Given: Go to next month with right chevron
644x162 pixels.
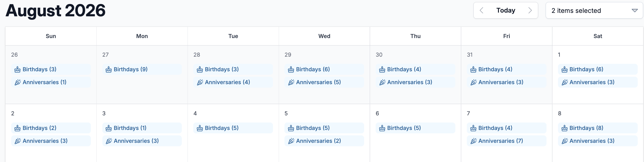Looking at the screenshot, I should [x=530, y=11].
